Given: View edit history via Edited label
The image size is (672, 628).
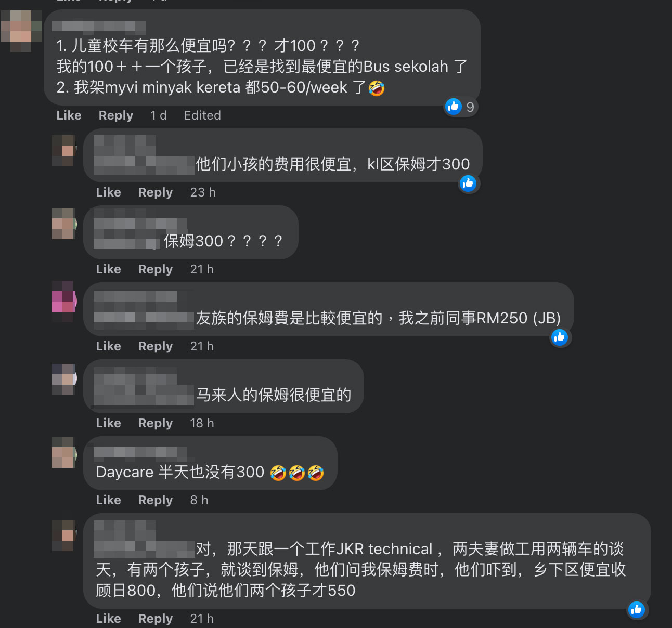Looking at the screenshot, I should coord(202,115).
